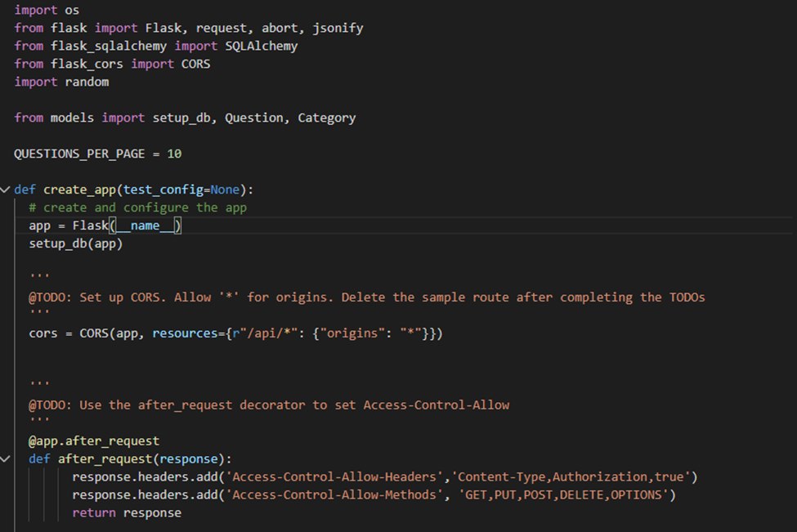Select the SQLAlchemy import name
The width and height of the screenshot is (797, 532).
pos(262,47)
